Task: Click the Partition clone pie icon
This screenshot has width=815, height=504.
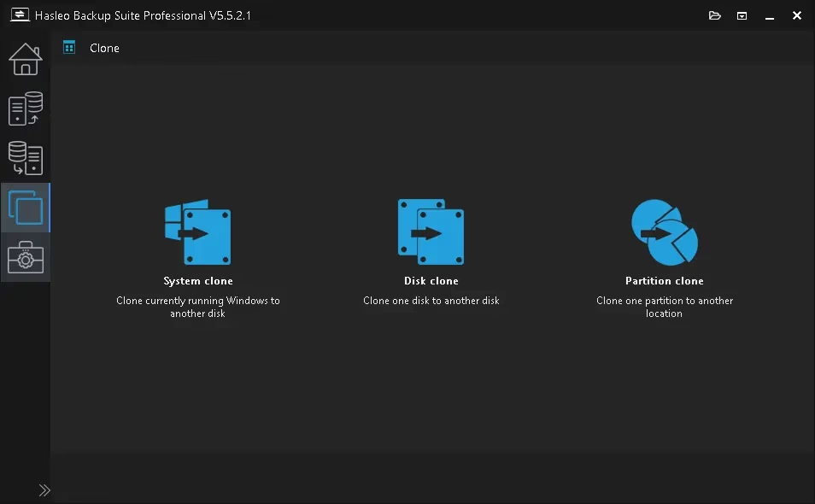Action: (x=664, y=232)
